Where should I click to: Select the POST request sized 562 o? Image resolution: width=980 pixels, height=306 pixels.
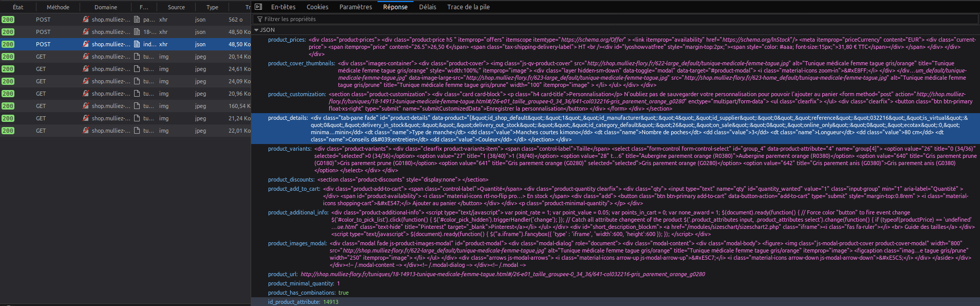(x=125, y=20)
